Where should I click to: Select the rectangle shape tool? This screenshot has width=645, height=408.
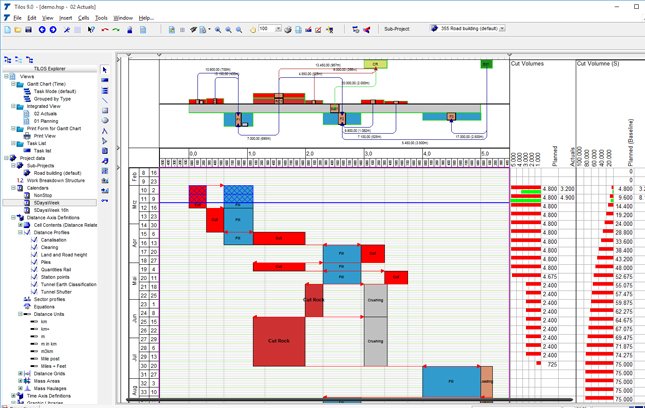[107, 112]
